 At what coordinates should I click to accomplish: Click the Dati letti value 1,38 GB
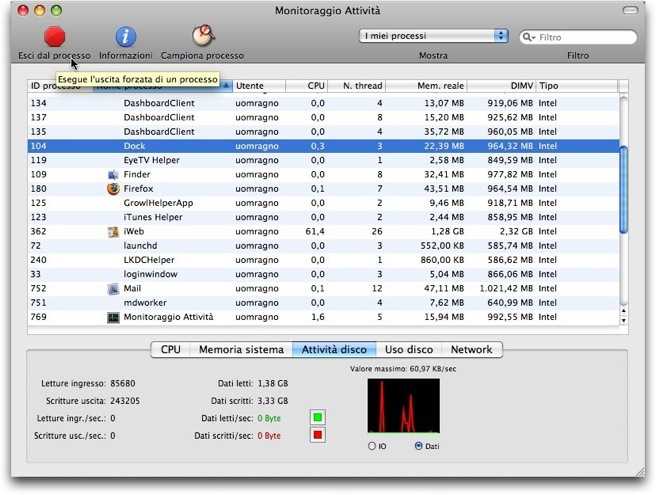(273, 383)
